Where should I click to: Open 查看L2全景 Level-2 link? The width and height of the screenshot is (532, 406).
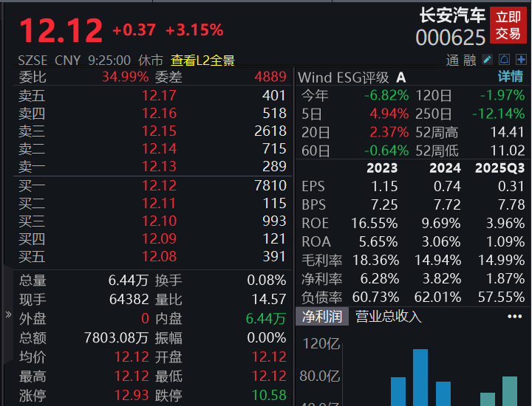[x=202, y=61]
